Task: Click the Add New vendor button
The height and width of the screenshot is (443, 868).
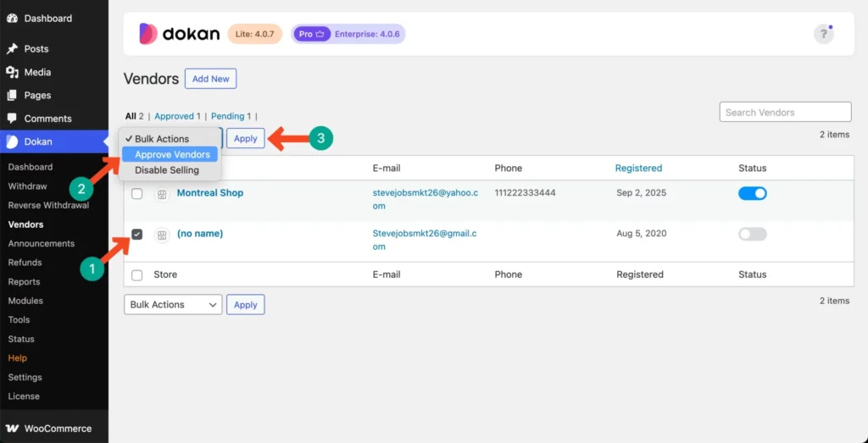Action: tap(210, 79)
